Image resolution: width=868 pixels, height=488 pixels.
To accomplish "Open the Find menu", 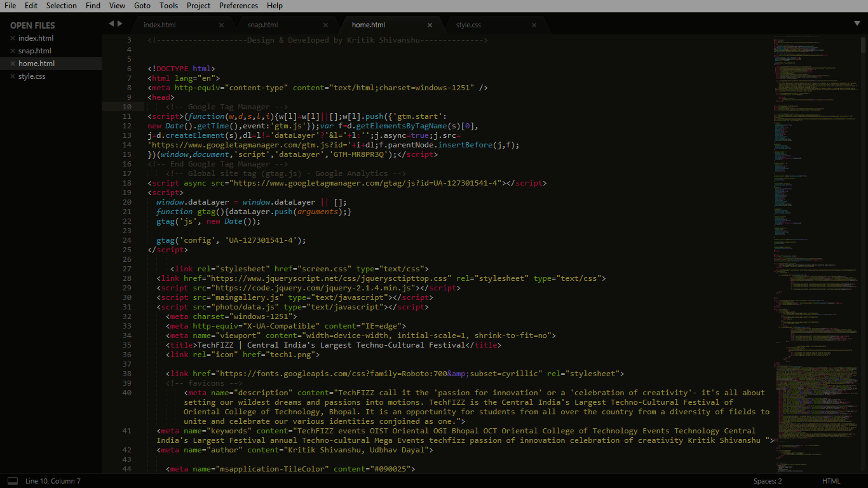I will point(93,6).
